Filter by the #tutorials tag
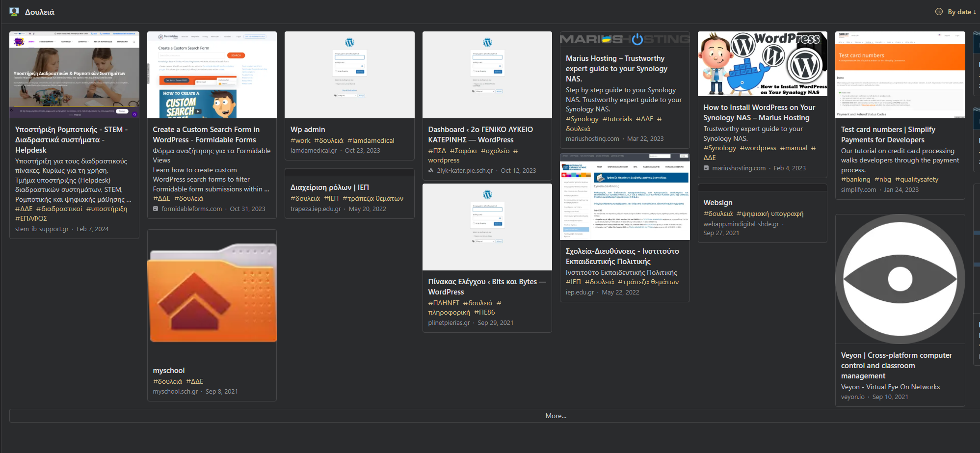The height and width of the screenshot is (453, 980). click(617, 119)
